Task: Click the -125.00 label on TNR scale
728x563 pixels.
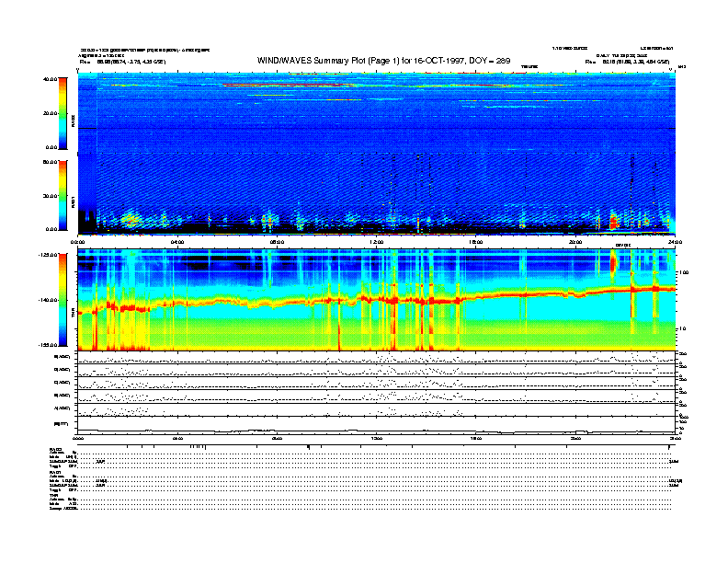Action: [x=49, y=255]
